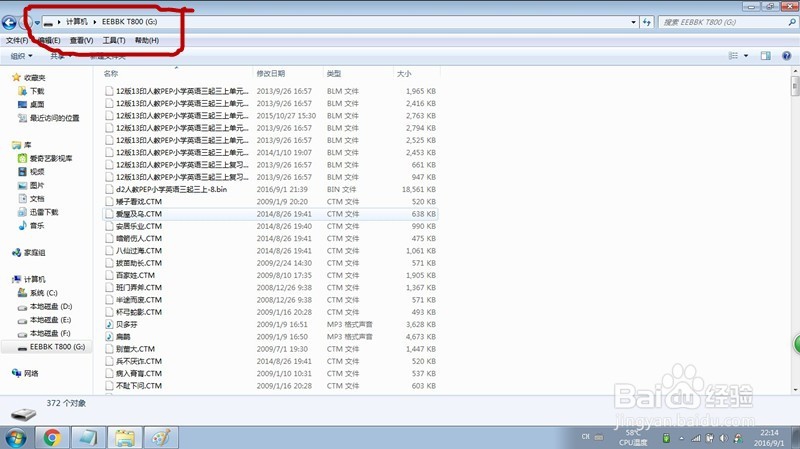
Task: Open the Windows Start menu
Action: pyautogui.click(x=16, y=438)
